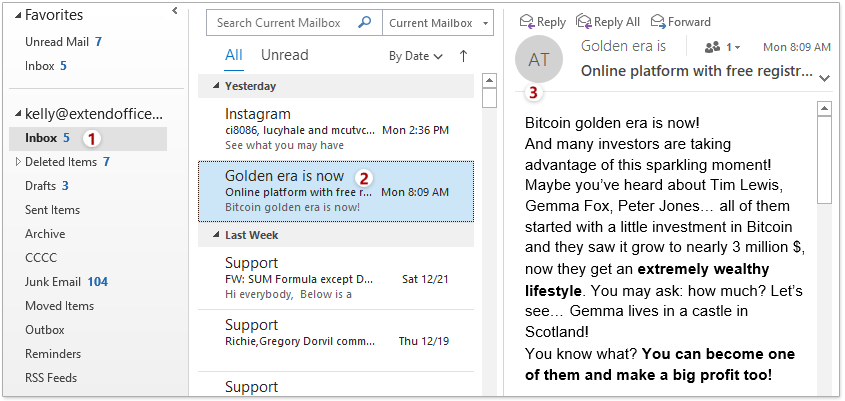
Task: Click the search magnifier icon
Action: pos(365,23)
